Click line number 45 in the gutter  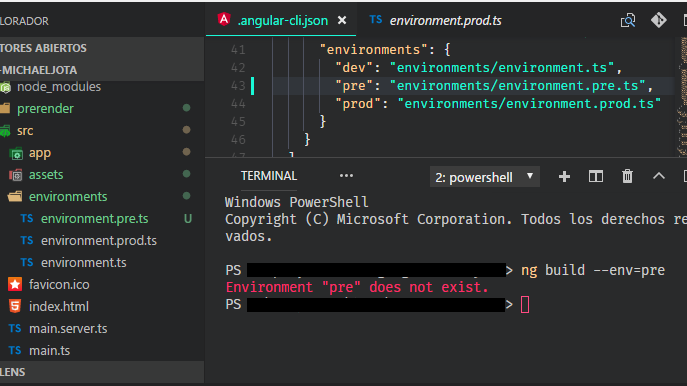pyautogui.click(x=238, y=121)
